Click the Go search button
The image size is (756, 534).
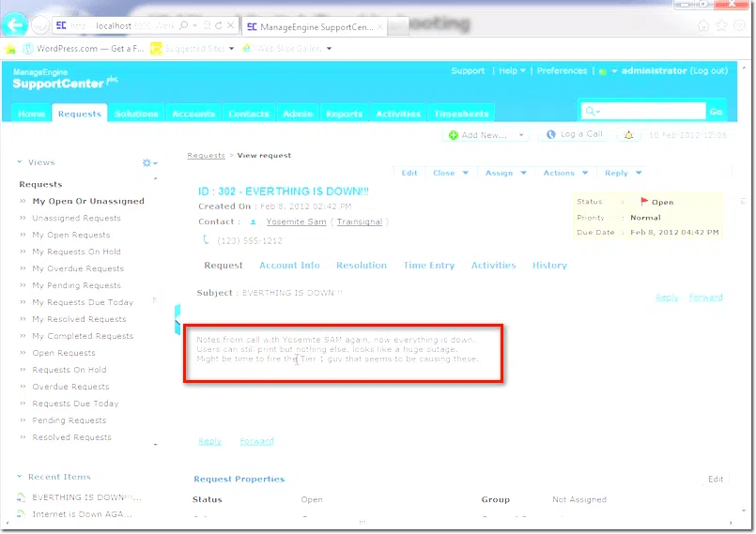(x=716, y=112)
